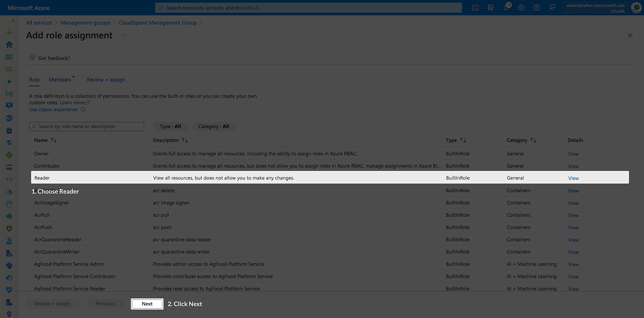Image resolution: width=644 pixels, height=318 pixels.
Task: Open the portal settings gear icon
Action: click(x=521, y=7)
